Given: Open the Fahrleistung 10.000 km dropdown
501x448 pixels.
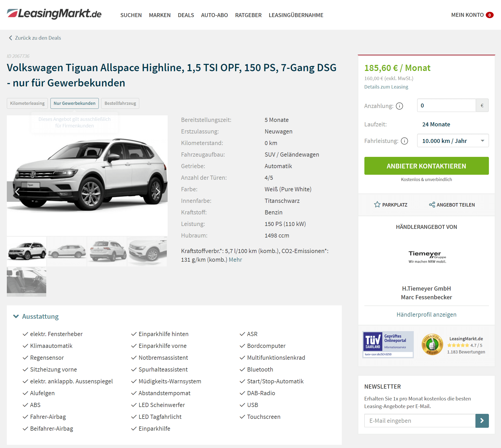Looking at the screenshot, I should [453, 141].
